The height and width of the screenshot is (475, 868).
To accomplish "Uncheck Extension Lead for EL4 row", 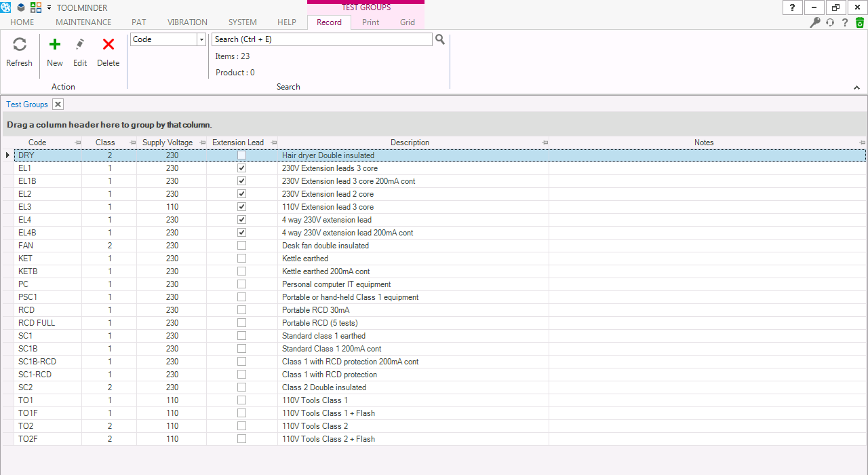I will (242, 220).
